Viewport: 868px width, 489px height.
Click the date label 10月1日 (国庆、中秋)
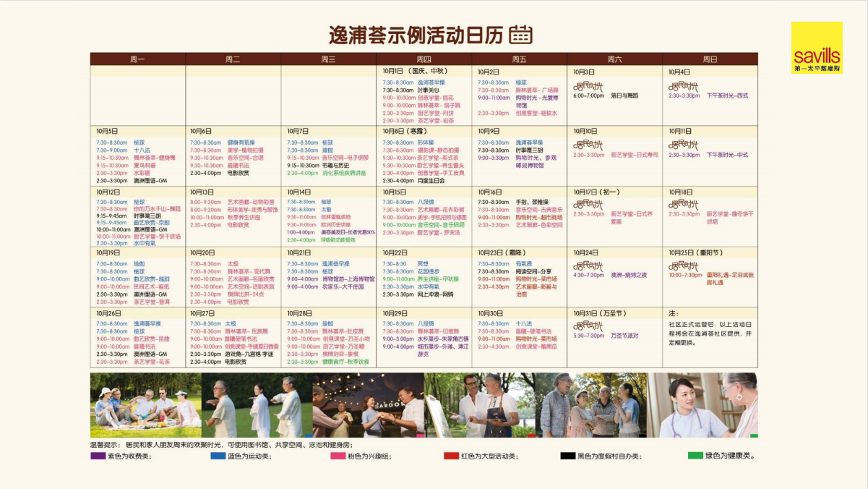[x=415, y=72]
